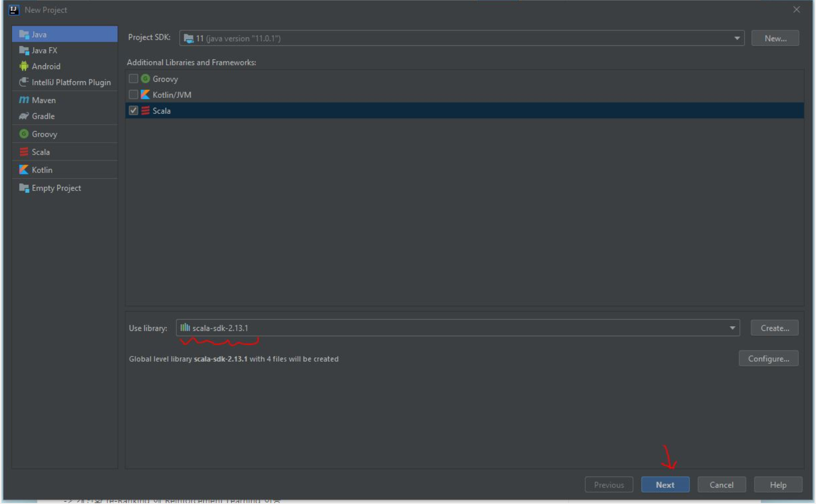The image size is (816, 504).
Task: Select Maven project type label
Action: (x=43, y=100)
